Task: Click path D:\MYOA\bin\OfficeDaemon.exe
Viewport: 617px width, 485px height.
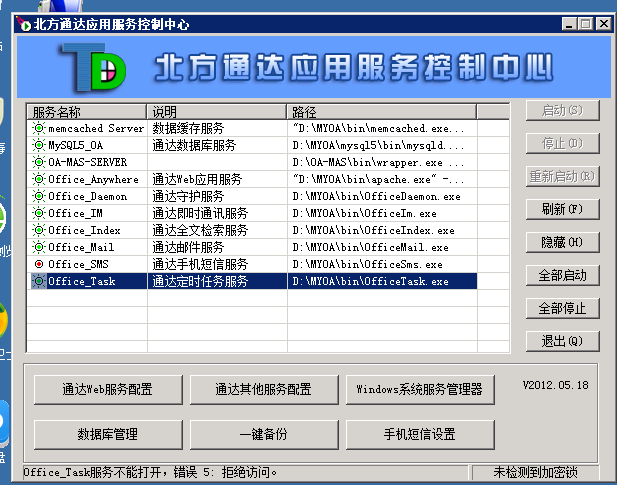Action: (x=376, y=196)
